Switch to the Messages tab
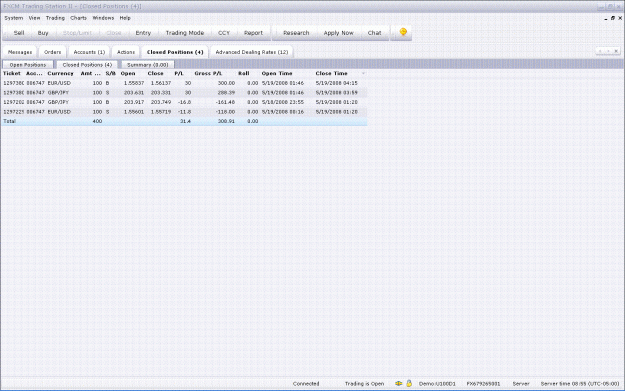 [20, 52]
